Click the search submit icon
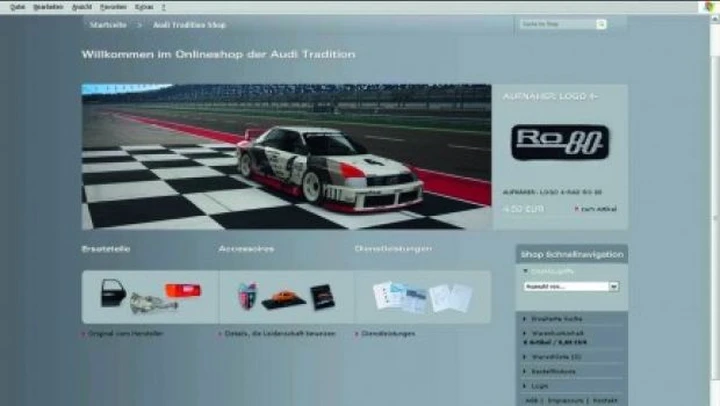The image size is (720, 406). tap(601, 24)
